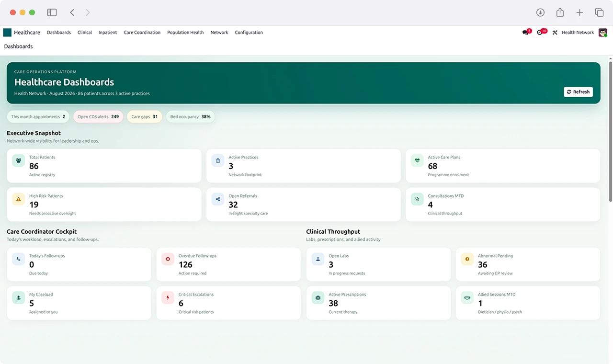Click the Active Prescriptions medkit icon

[318, 298]
